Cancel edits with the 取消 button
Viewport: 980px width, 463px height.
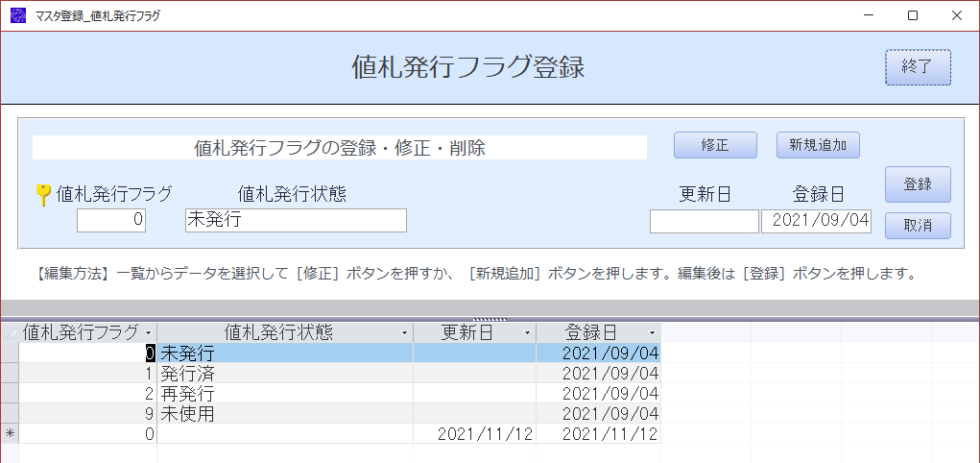(x=918, y=226)
